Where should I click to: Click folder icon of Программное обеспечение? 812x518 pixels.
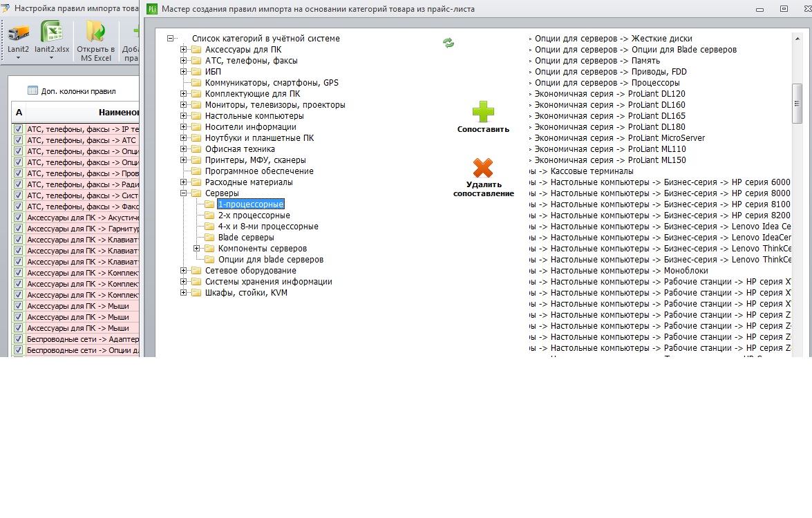(x=196, y=171)
